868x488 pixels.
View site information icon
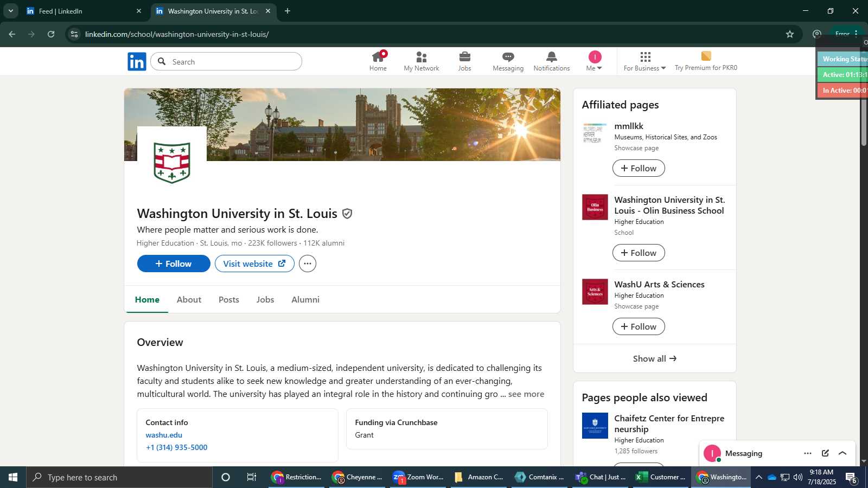point(74,34)
